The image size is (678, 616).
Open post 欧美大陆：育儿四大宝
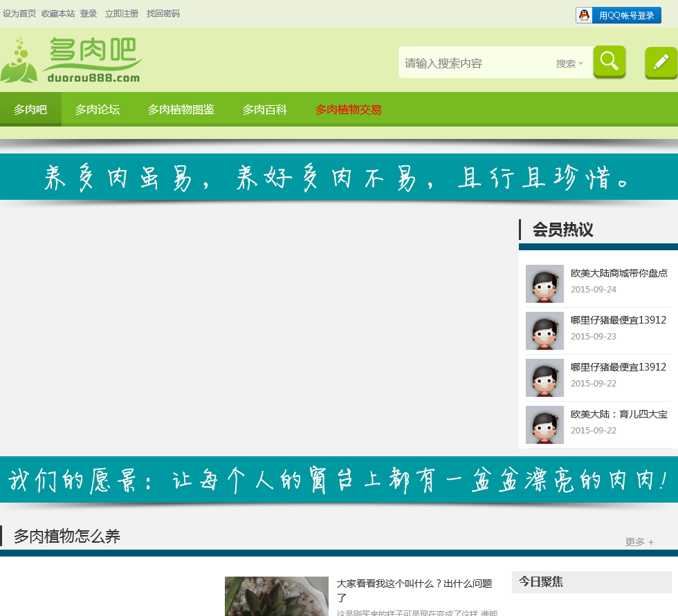pyautogui.click(x=619, y=414)
